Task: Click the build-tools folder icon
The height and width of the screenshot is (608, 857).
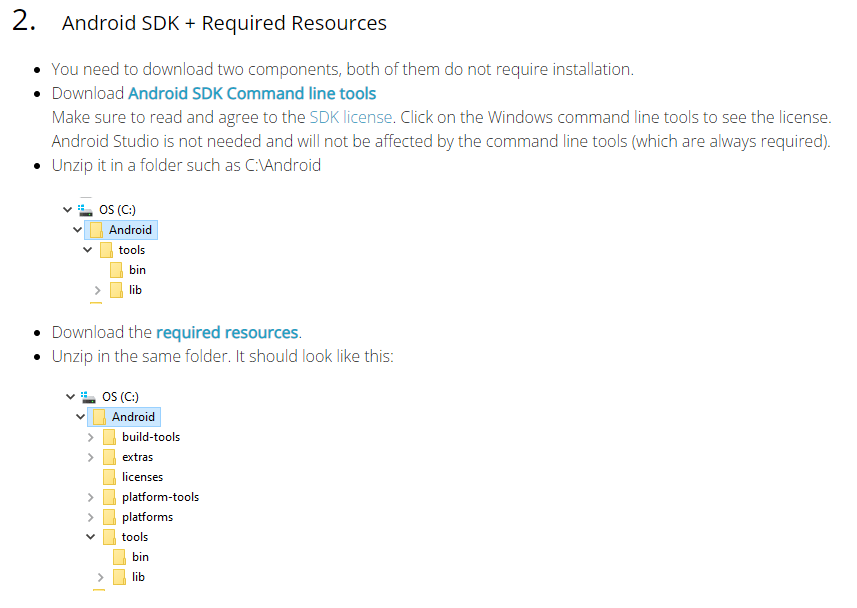Action: [x=109, y=437]
